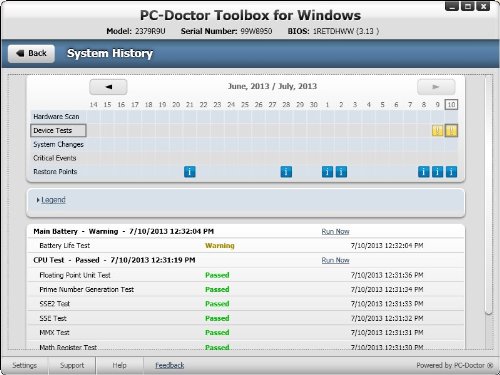
Task: Open the Restore Points info icon for June 21
Action: pyautogui.click(x=190, y=172)
